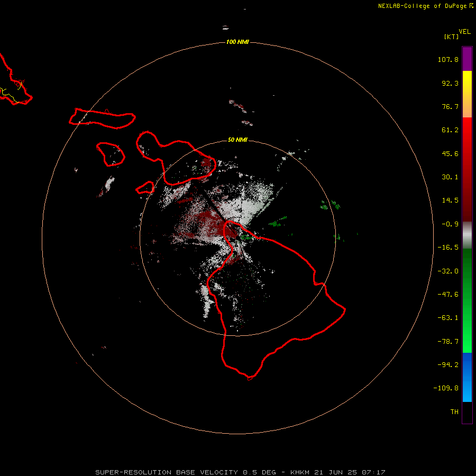Viewport: 476px width, 476px height.
Task: Pick the purple segment of the color bar
Action: (x=467, y=59)
